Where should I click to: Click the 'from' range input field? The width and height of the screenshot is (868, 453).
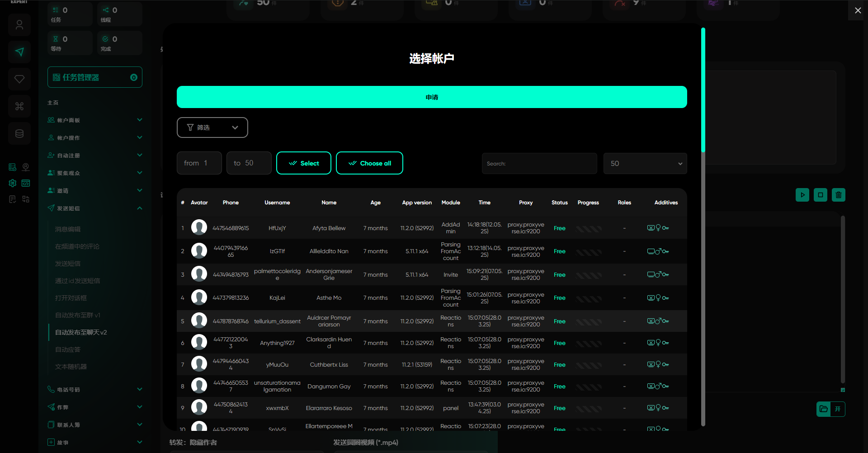199,163
